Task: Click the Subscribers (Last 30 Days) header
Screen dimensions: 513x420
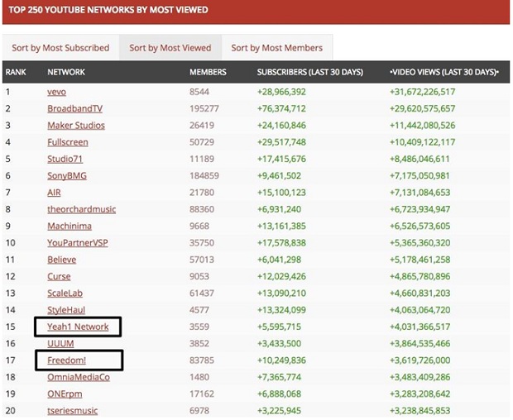Action: coord(309,72)
